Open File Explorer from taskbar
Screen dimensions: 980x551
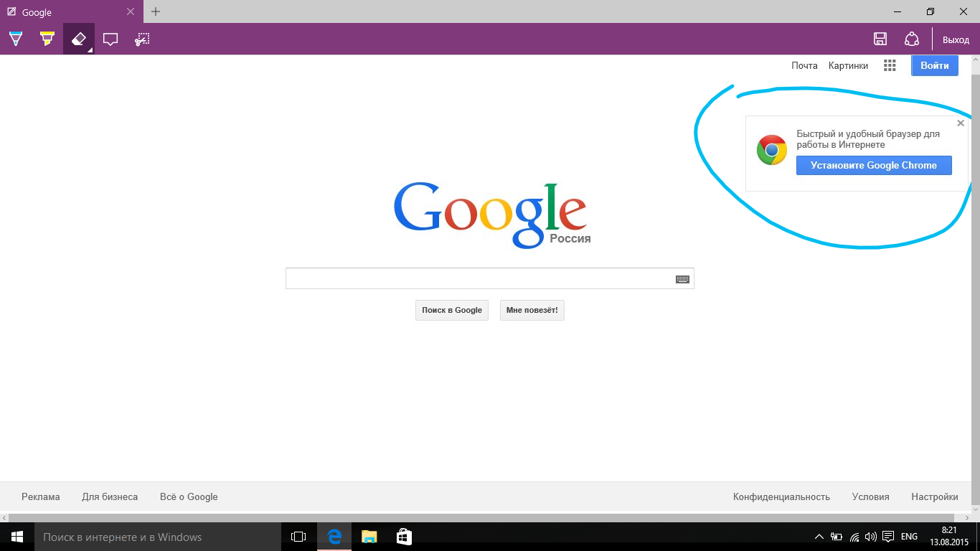pyautogui.click(x=369, y=537)
